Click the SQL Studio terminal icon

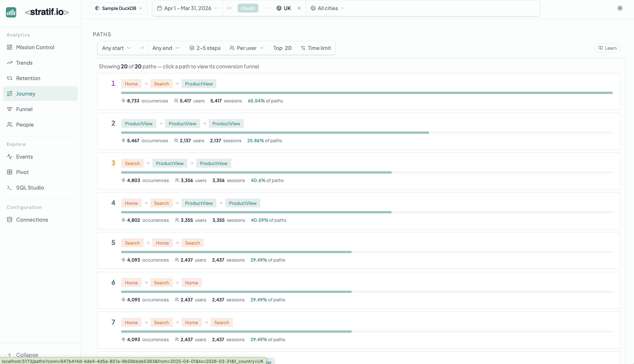pos(10,188)
